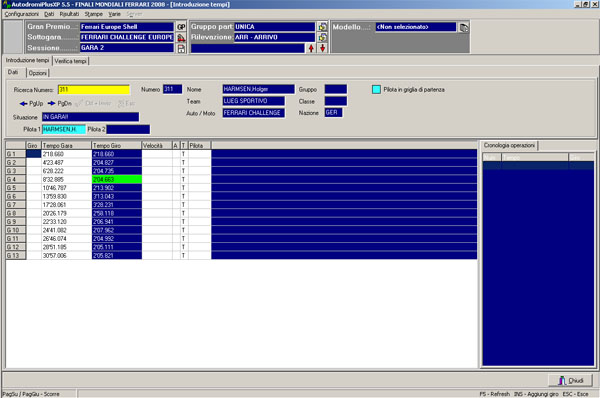Screen dimensions: 600x398
Task: Click Tempo Giro cell 3'13.043
Action: click(117, 196)
